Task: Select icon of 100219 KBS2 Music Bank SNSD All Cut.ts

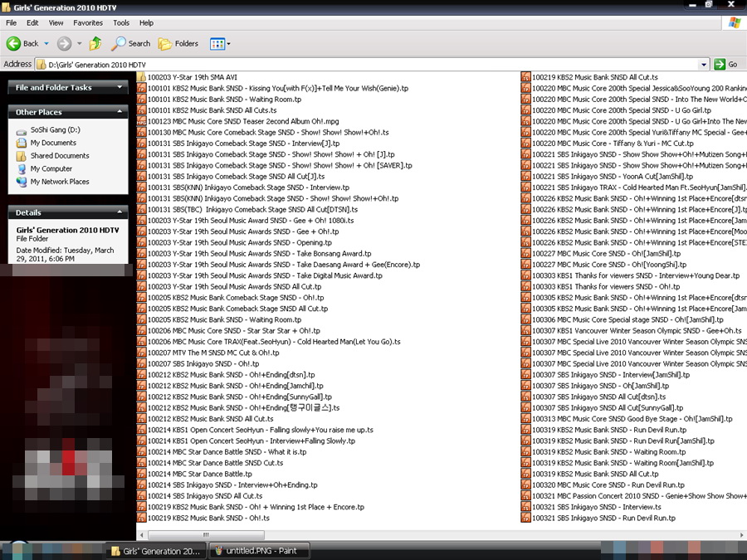Action: (x=525, y=77)
